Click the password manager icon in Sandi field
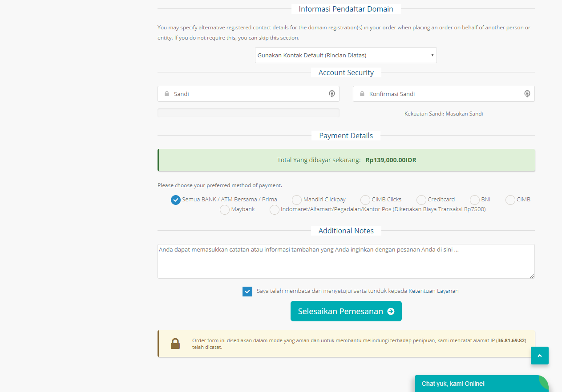 [x=332, y=94]
